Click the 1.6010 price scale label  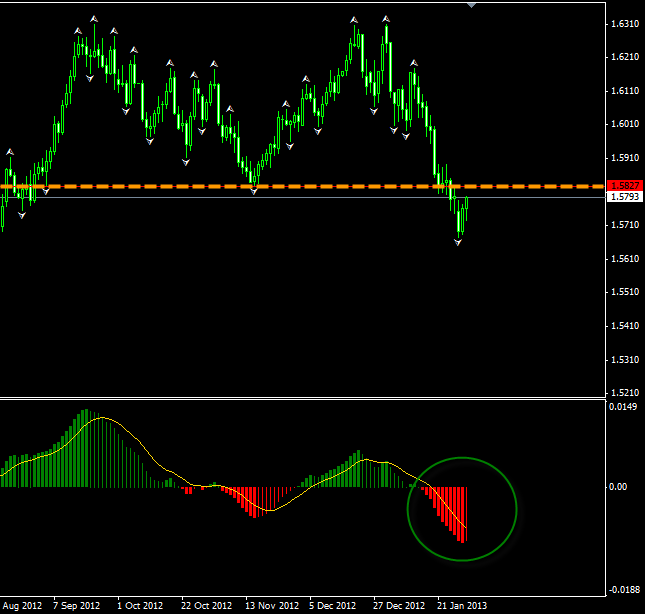(625, 124)
